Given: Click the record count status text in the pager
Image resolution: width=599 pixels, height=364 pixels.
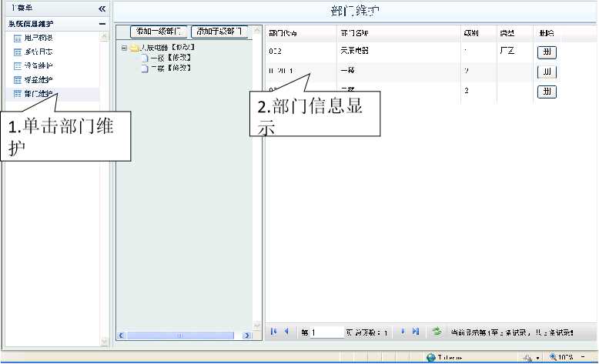Looking at the screenshot, I should [x=511, y=332].
